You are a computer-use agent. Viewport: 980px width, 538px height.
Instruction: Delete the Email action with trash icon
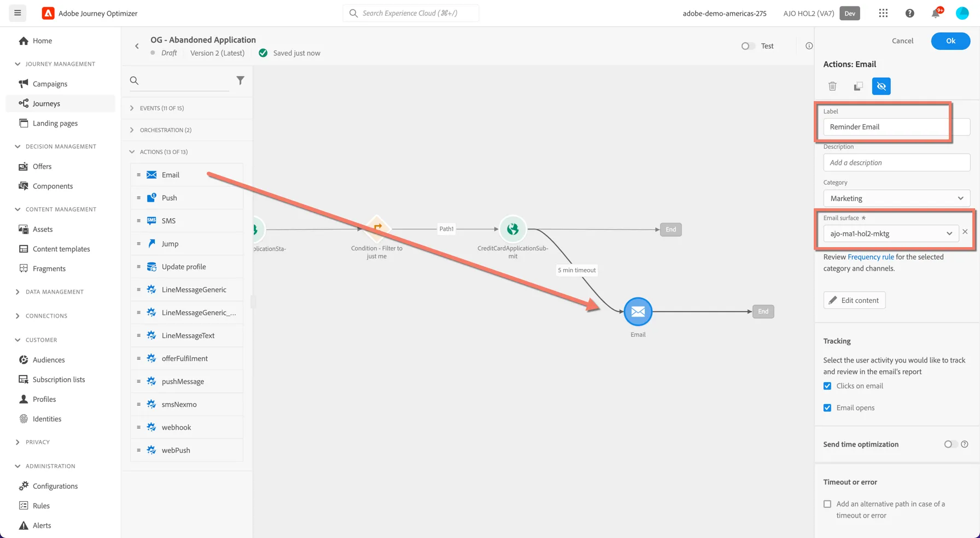[x=832, y=86]
